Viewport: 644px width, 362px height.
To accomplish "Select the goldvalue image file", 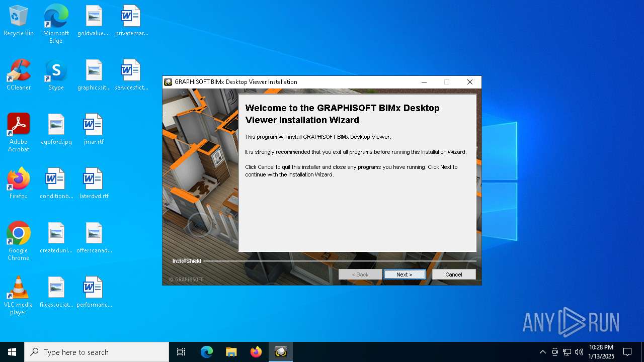I will (94, 21).
